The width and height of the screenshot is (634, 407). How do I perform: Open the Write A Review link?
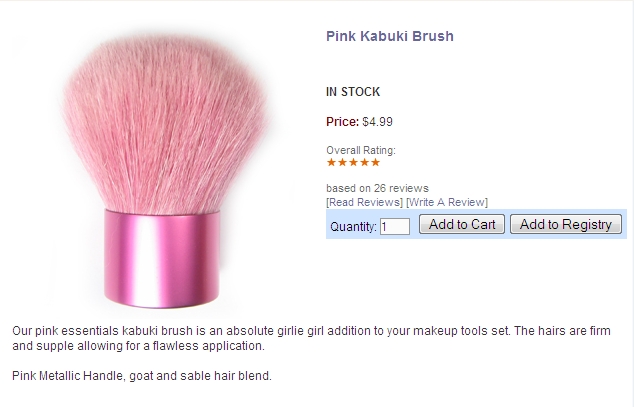pyautogui.click(x=447, y=202)
